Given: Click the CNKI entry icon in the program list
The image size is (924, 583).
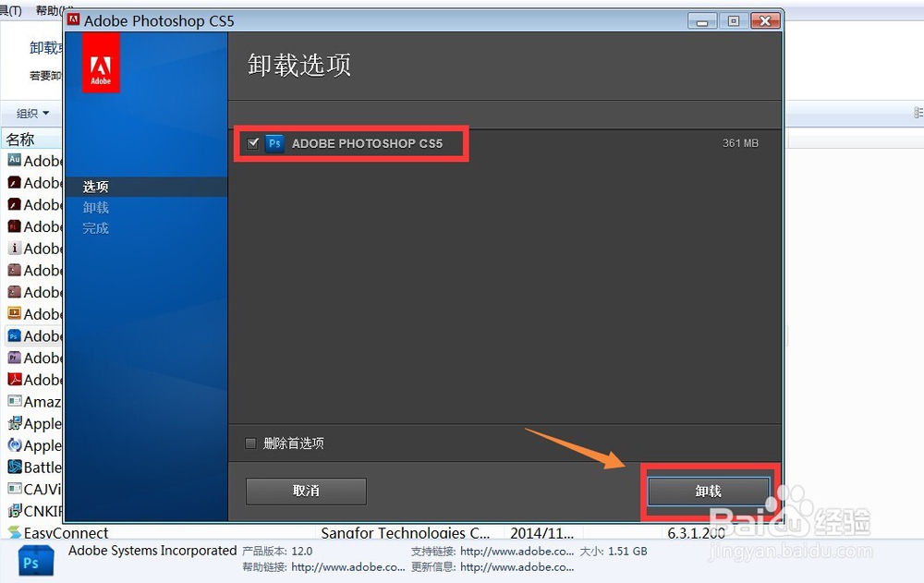Looking at the screenshot, I should tap(13, 511).
